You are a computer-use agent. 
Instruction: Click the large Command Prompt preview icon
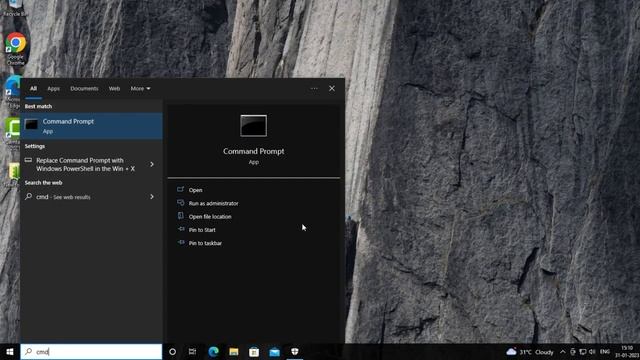[253, 125]
